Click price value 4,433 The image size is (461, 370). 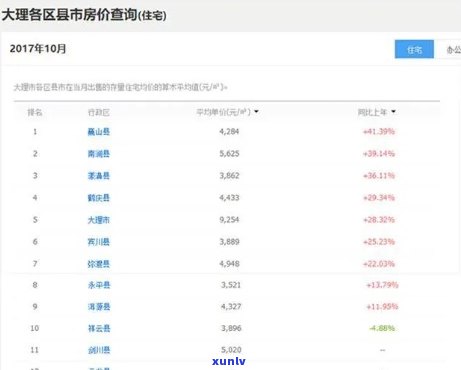pos(229,198)
